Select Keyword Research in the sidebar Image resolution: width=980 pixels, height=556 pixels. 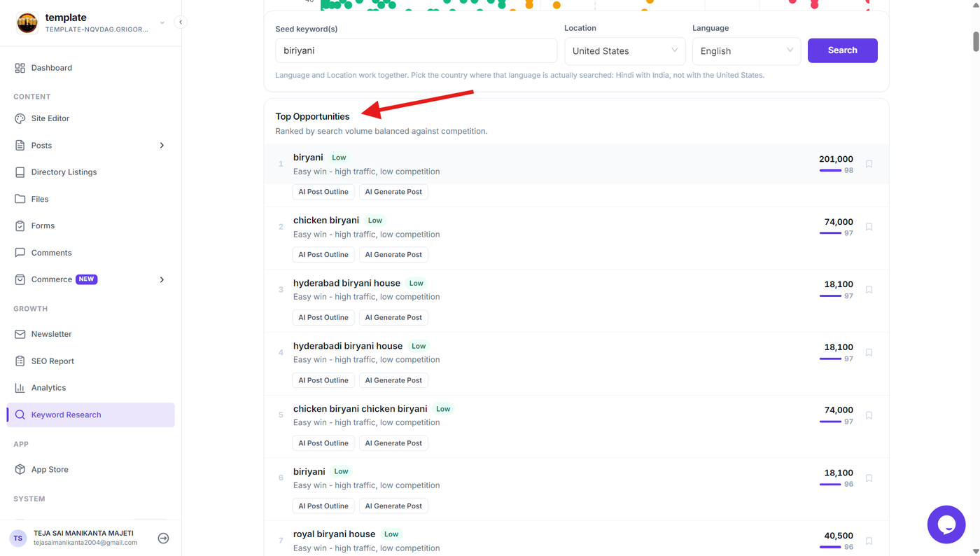click(90, 415)
